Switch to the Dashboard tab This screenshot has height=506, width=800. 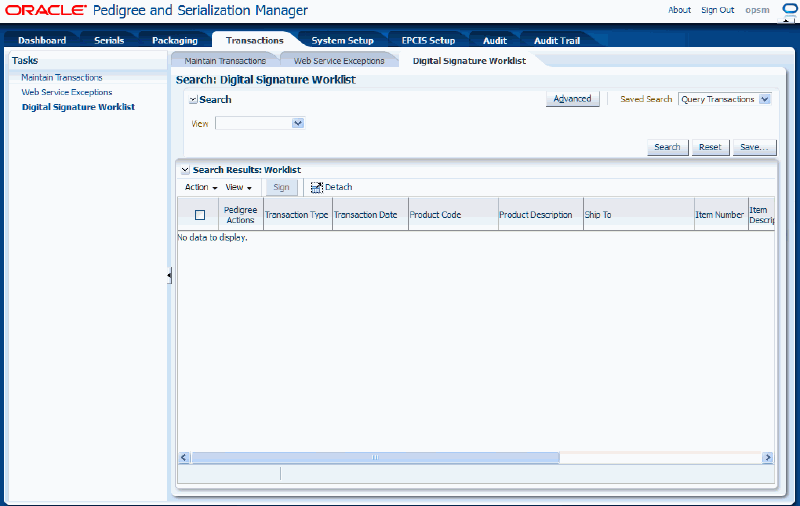pyautogui.click(x=42, y=40)
